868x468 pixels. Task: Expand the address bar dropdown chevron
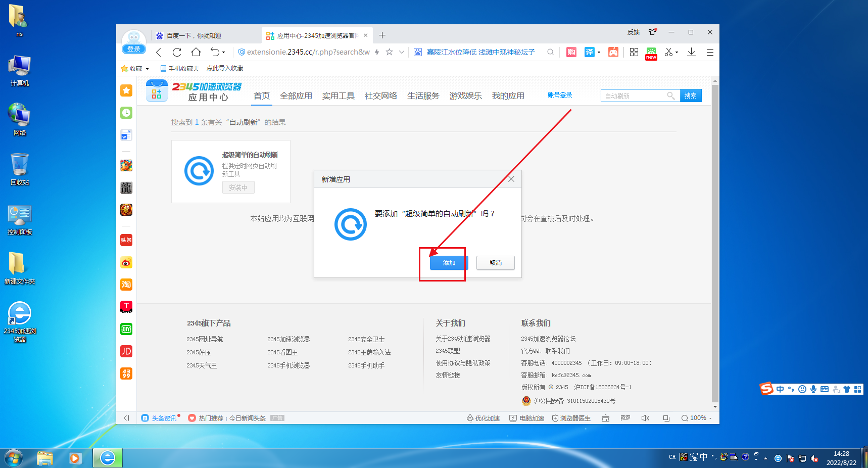(x=402, y=52)
